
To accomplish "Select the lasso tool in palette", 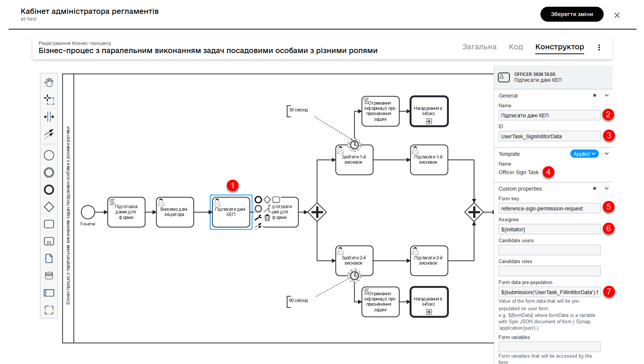I will (49, 99).
